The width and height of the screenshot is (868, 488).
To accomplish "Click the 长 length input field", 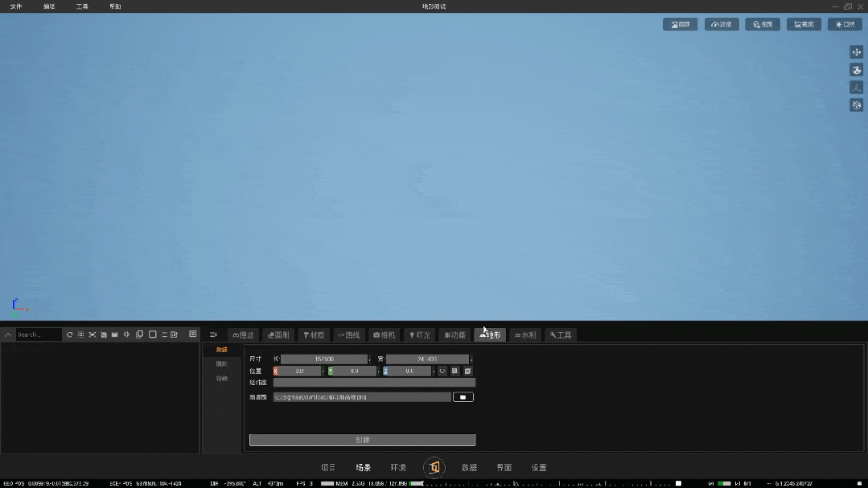I will 324,359.
